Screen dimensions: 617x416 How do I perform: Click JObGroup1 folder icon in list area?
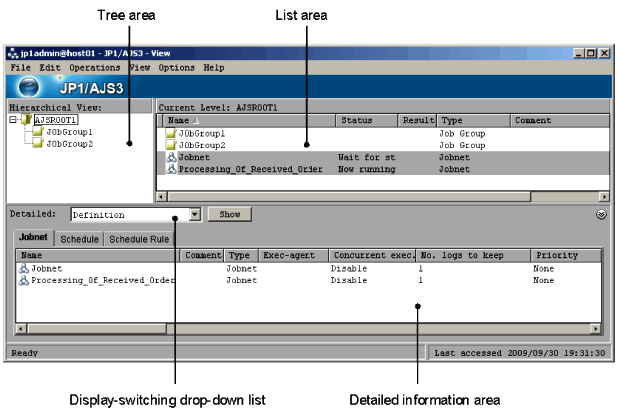171,133
